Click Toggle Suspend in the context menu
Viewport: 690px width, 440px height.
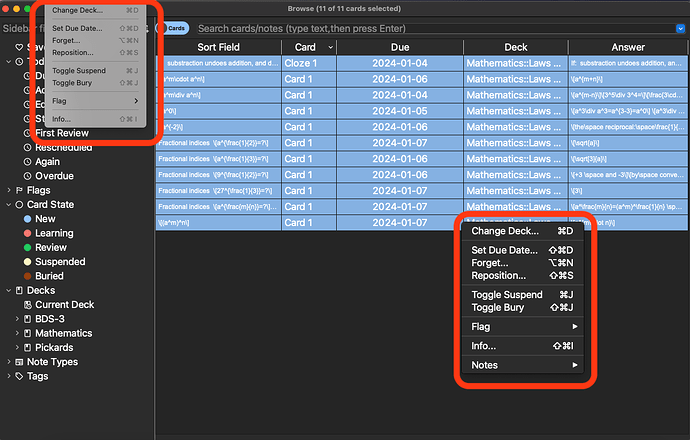click(x=522, y=295)
